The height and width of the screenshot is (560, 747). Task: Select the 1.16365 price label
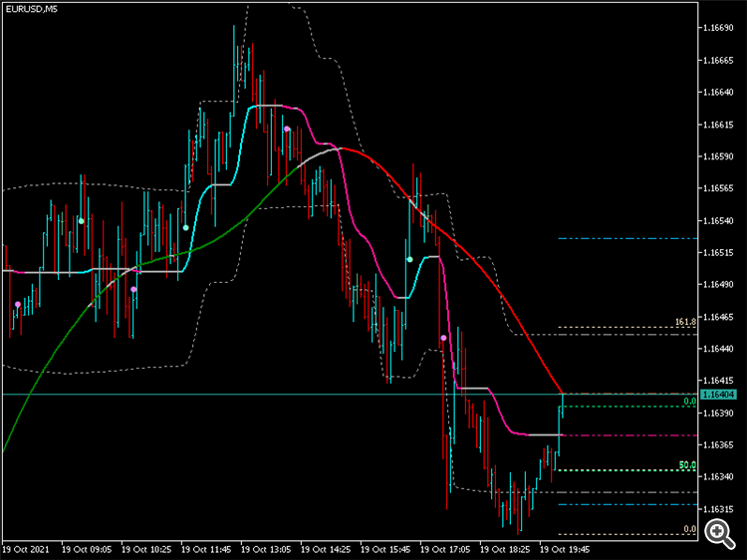click(x=718, y=445)
